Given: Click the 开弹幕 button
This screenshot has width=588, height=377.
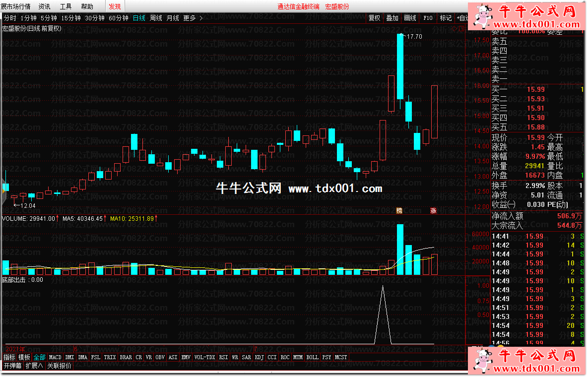Looking at the screenshot, I should [x=12, y=366].
